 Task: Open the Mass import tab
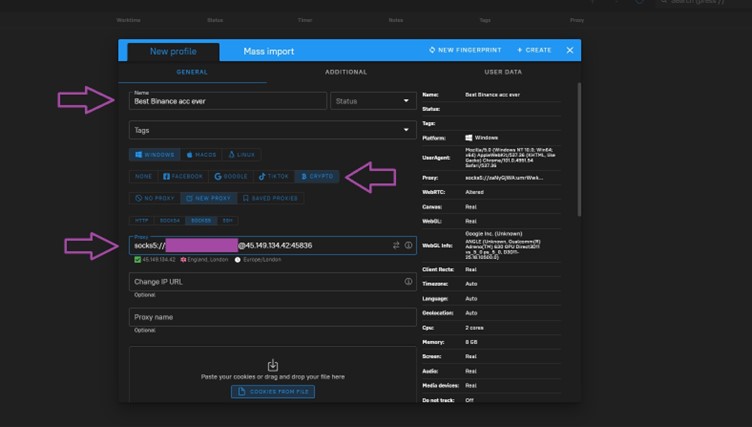[x=269, y=51]
